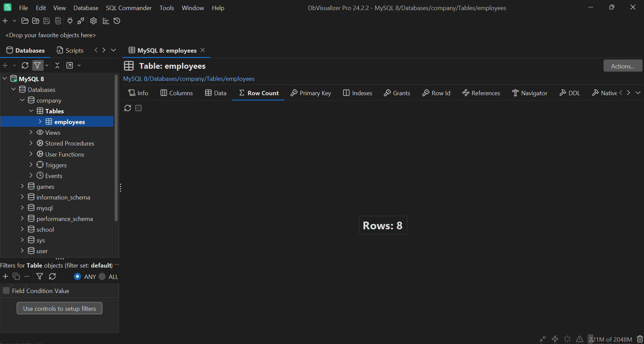The height and width of the screenshot is (344, 644).
Task: Click the connect database plug icon
Action: point(70,21)
